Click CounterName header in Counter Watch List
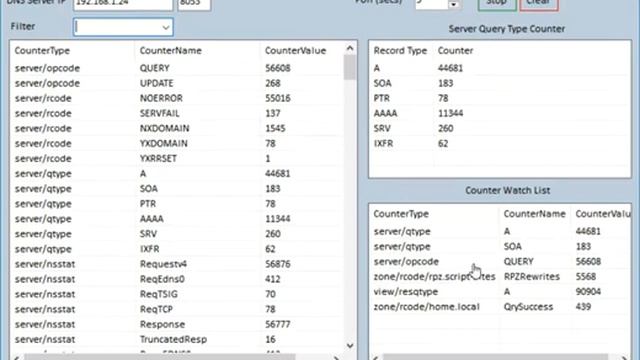Viewport: 640px width, 360px height. pyautogui.click(x=534, y=214)
